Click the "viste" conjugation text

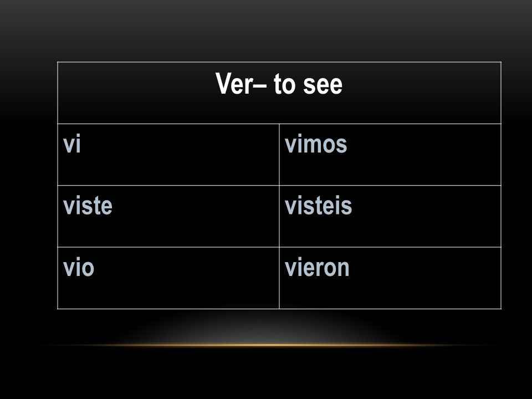pos(88,205)
